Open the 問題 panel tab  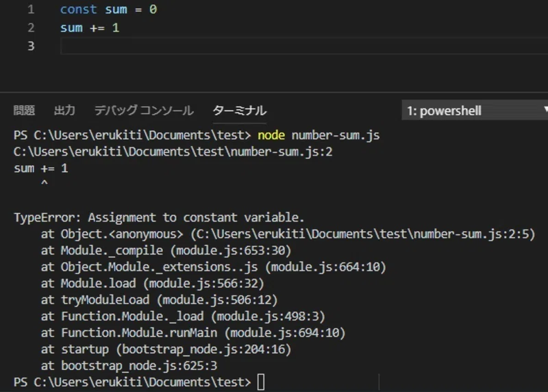tap(24, 110)
